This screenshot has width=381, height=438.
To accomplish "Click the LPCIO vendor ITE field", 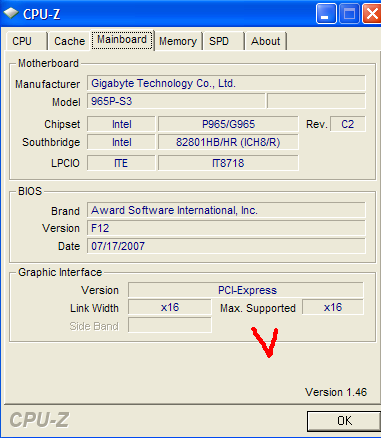I will tap(121, 163).
